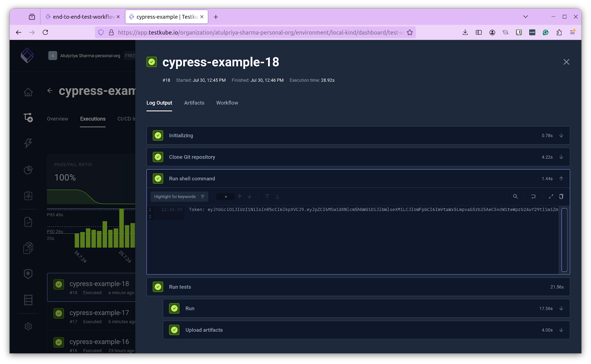Open the browser downloads icon

coord(465,32)
